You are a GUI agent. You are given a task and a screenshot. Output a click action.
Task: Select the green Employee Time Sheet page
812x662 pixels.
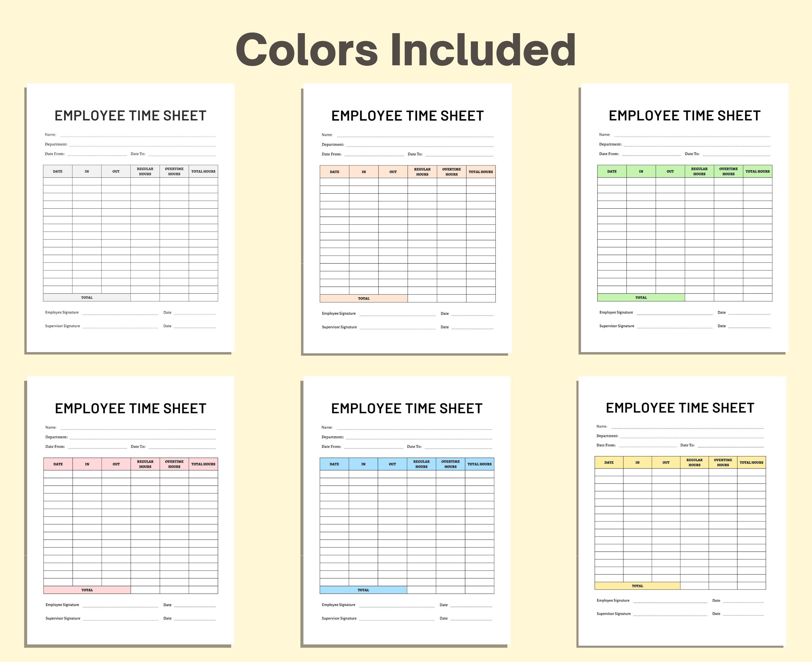(x=684, y=218)
